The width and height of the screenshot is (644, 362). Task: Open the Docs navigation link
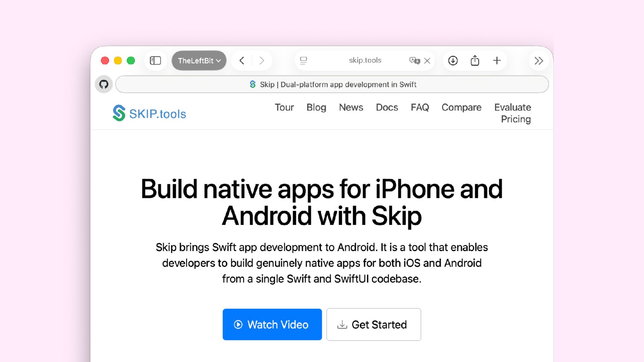click(x=387, y=107)
